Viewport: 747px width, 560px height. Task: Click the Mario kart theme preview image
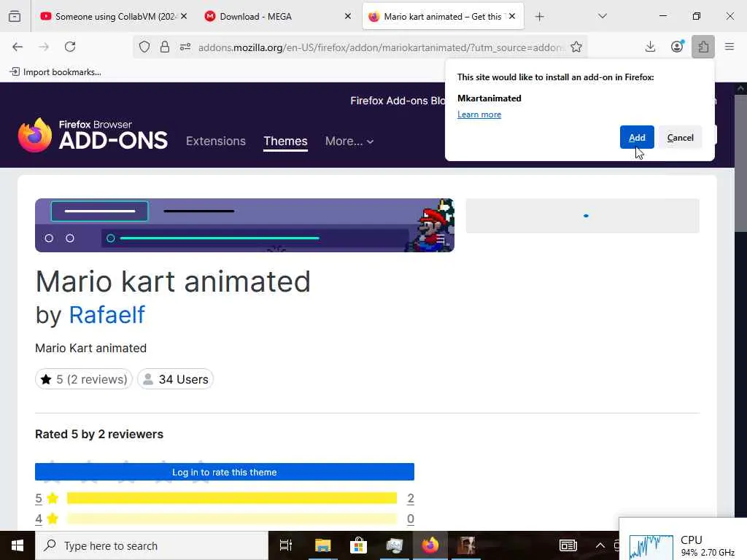(x=244, y=225)
